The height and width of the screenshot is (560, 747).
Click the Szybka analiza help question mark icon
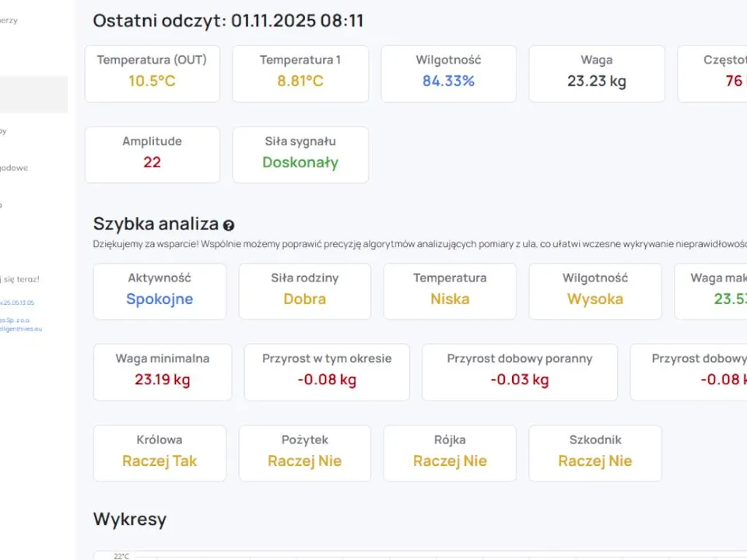pyautogui.click(x=229, y=226)
